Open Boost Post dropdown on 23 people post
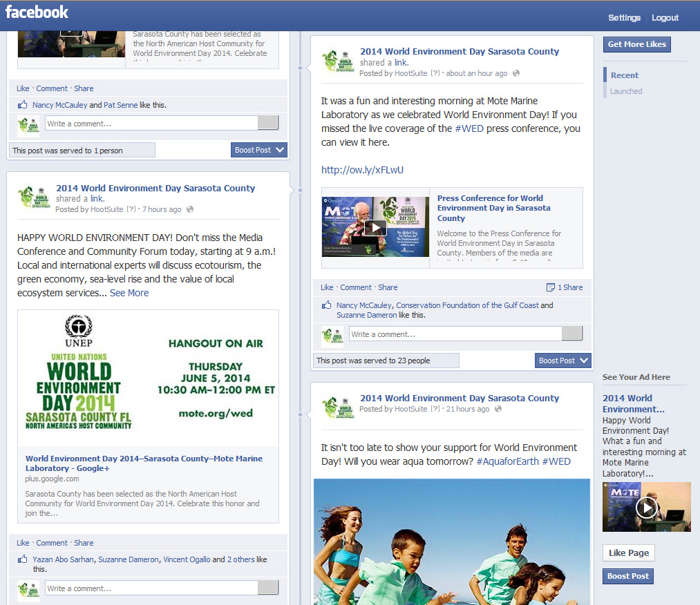 coord(563,361)
